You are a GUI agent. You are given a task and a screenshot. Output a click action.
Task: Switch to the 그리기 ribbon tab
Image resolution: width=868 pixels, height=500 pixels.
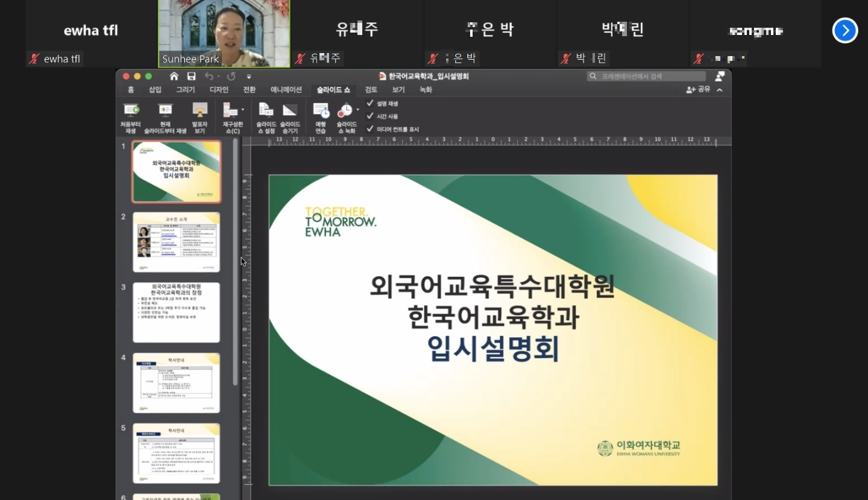[186, 89]
